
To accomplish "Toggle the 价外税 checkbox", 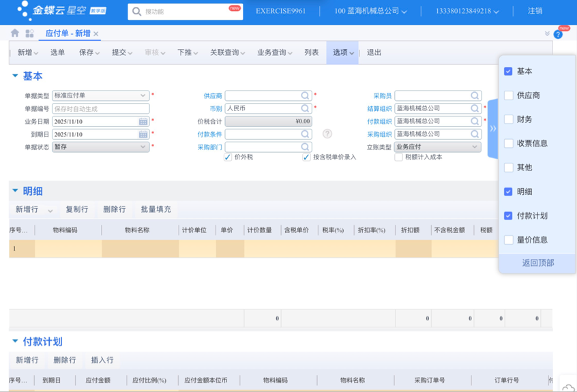I will click(228, 157).
